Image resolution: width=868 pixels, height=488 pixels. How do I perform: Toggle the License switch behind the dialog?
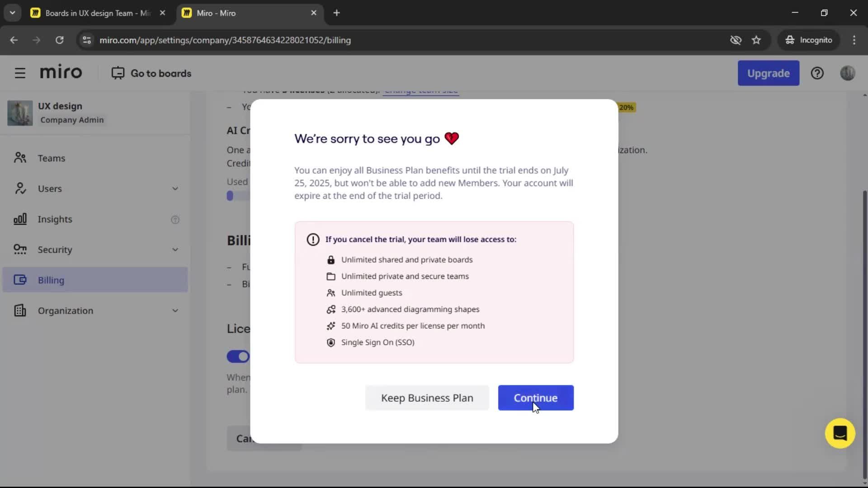(238, 357)
